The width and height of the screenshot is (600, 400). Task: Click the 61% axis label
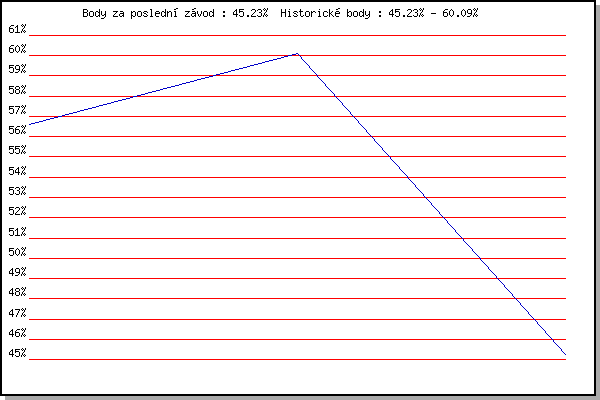(x=17, y=29)
